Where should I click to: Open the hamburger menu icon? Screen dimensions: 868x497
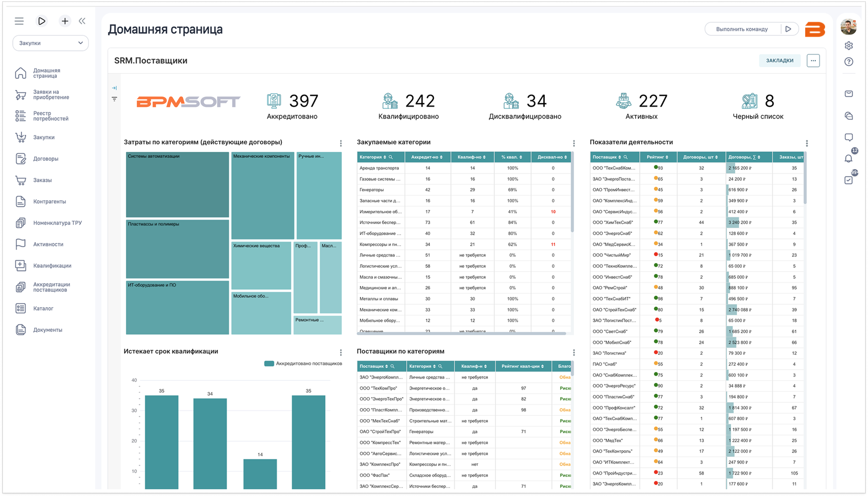[19, 21]
